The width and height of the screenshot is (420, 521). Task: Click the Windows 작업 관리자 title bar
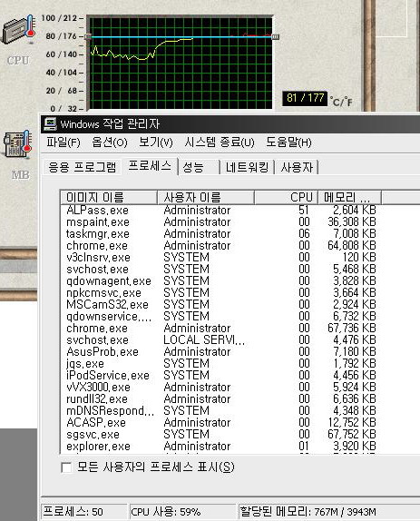230,124
